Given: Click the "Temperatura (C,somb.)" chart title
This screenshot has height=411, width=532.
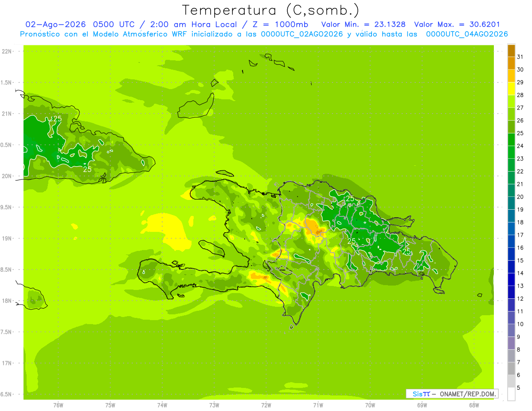Looking at the screenshot, I should point(270,10).
